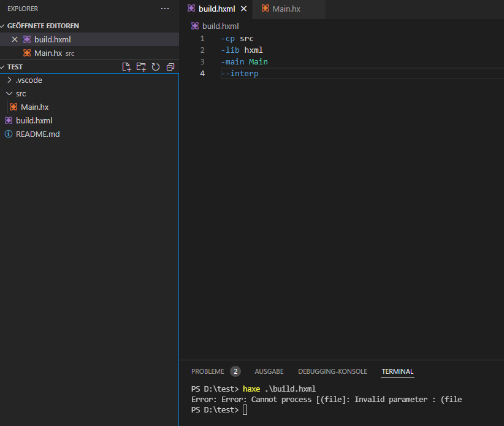Click 'haxe' command in terminal
This screenshot has width=504, height=426.
251,389
